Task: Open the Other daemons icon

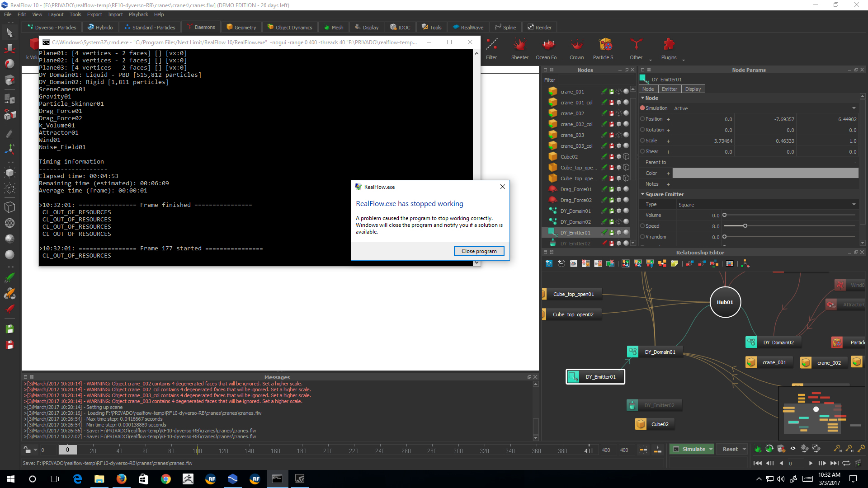Action: pyautogui.click(x=636, y=45)
